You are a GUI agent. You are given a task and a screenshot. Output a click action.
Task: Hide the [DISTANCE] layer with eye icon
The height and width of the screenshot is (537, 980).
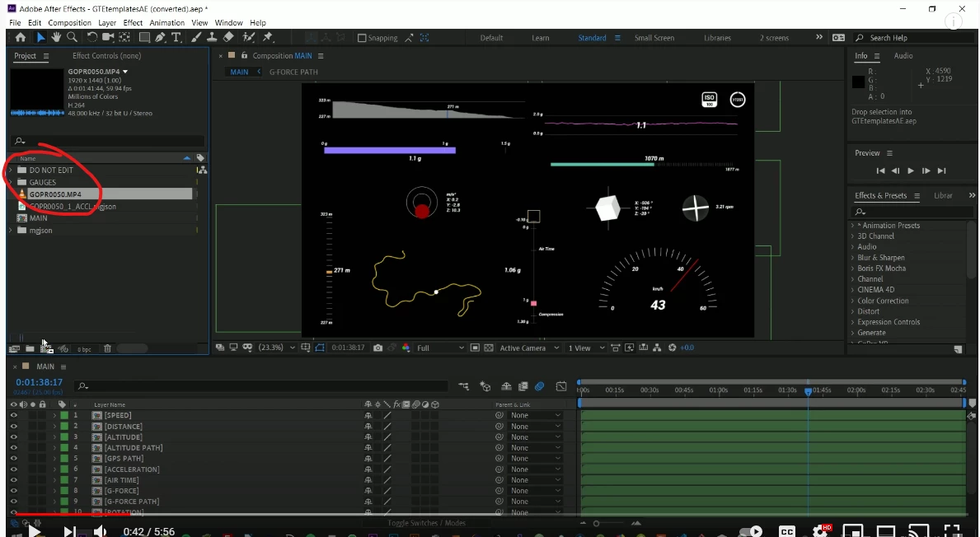tap(14, 427)
